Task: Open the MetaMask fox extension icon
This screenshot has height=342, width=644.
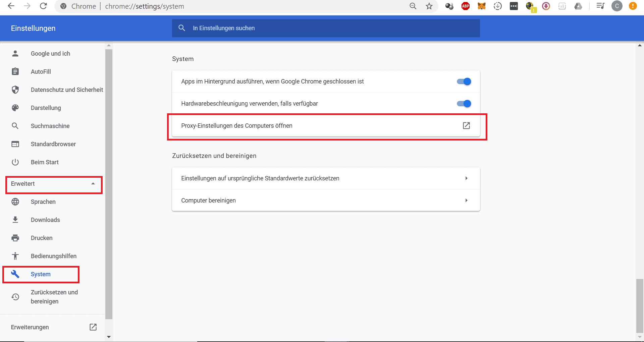Action: pyautogui.click(x=482, y=6)
